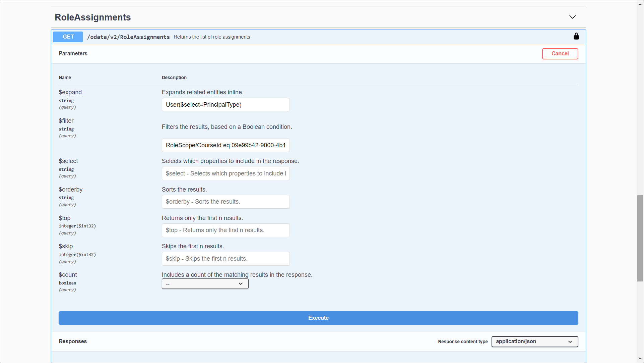Click the $orderby input field

coord(226,202)
